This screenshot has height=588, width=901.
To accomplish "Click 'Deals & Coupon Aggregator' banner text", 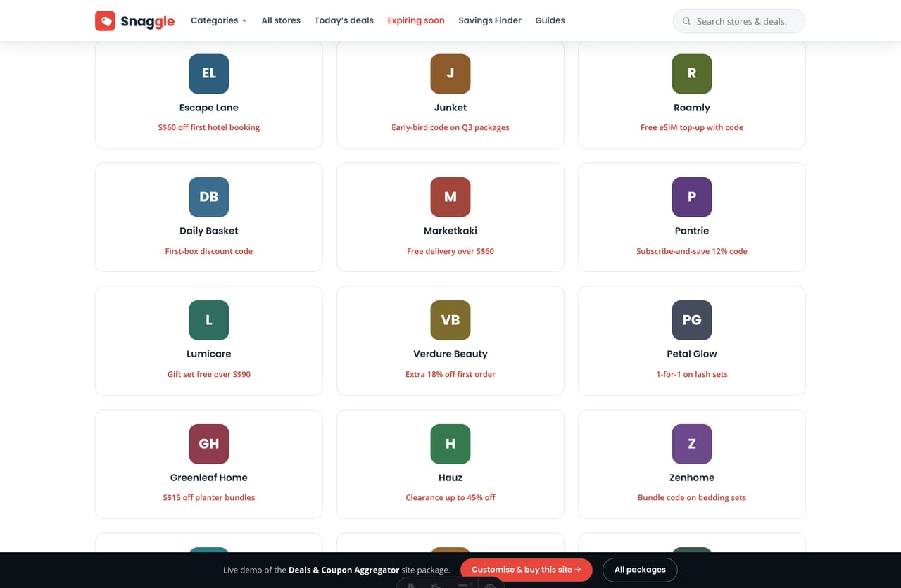I will pos(344,570).
